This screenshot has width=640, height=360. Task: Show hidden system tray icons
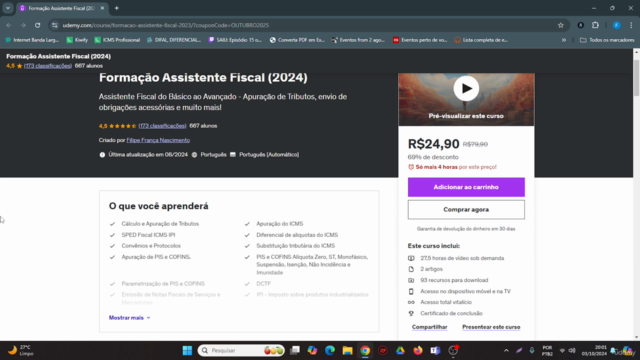(506, 350)
